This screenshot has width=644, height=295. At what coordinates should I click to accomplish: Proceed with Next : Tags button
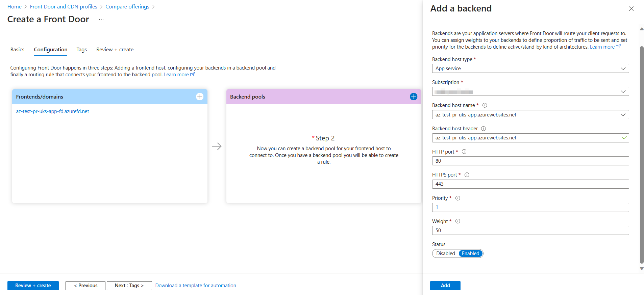[x=129, y=286]
